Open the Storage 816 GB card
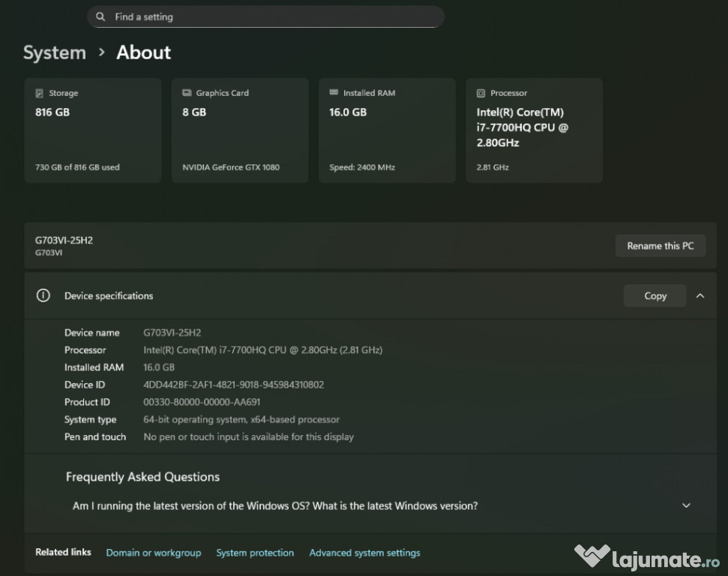The height and width of the screenshot is (576, 728). [93, 131]
